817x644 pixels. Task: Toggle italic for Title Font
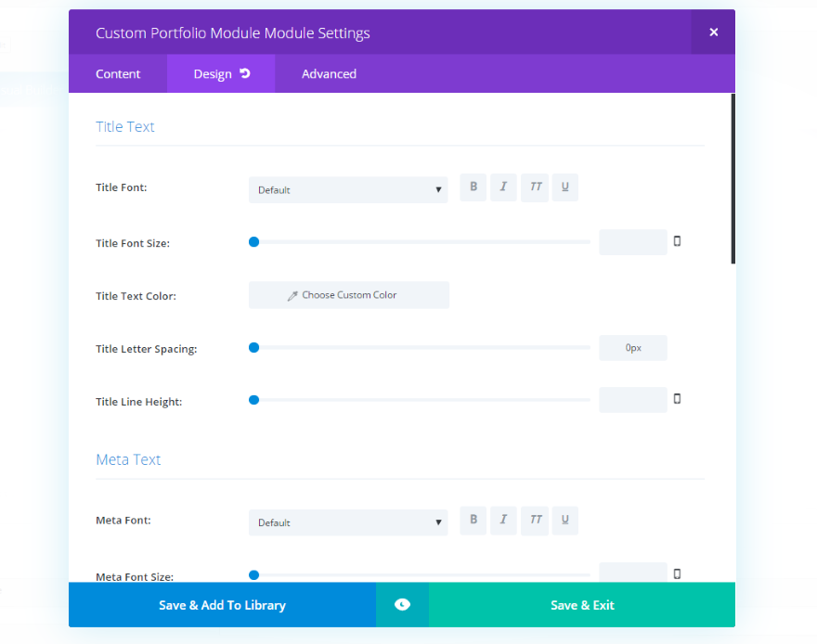point(503,187)
